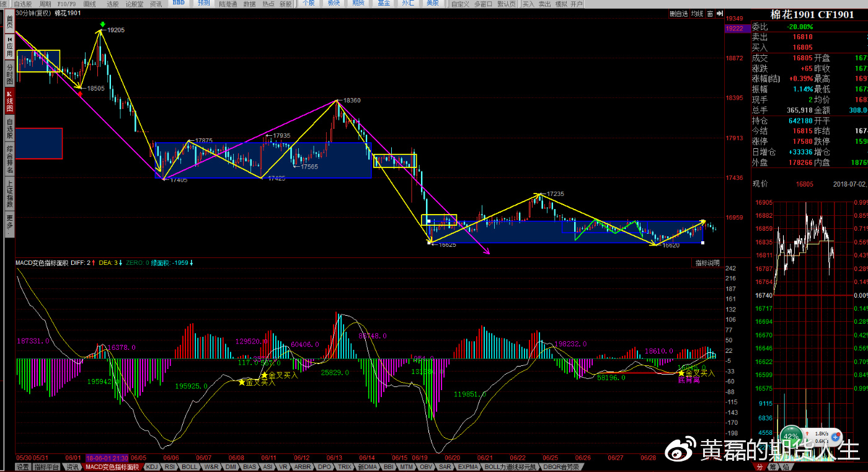Switch to the OBV indicator tab
Image resolution: width=868 pixels, height=472 pixels.
[x=426, y=467]
